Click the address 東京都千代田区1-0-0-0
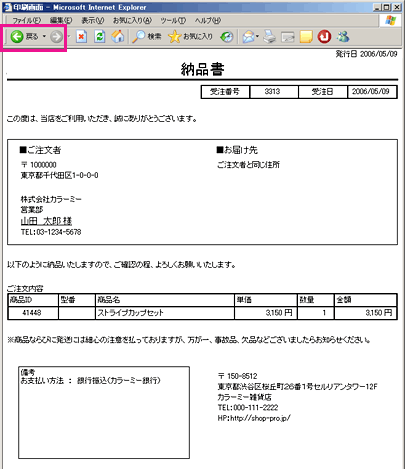 click(59, 175)
